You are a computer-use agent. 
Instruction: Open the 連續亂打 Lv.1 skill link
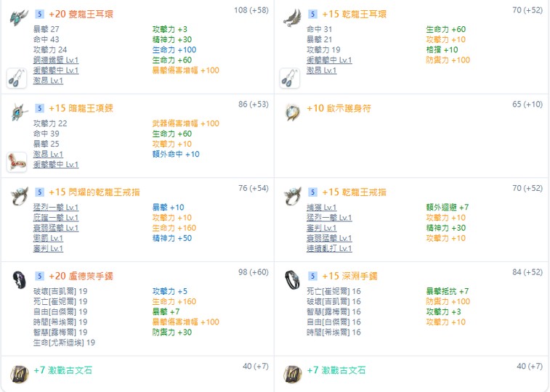click(x=329, y=248)
